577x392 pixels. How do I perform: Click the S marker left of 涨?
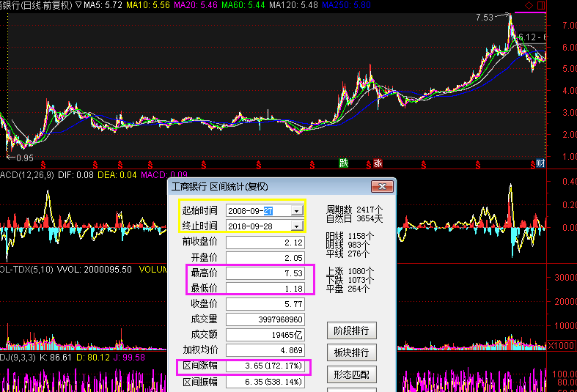pos(368,165)
